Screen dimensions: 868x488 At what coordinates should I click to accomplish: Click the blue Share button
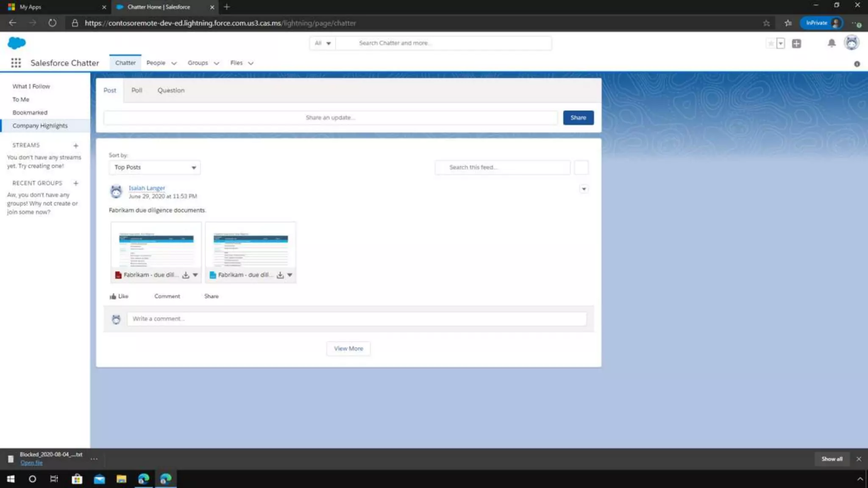[x=578, y=117]
